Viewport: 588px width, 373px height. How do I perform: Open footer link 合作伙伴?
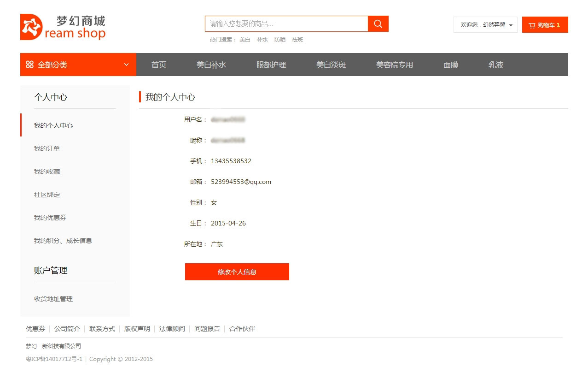point(242,329)
